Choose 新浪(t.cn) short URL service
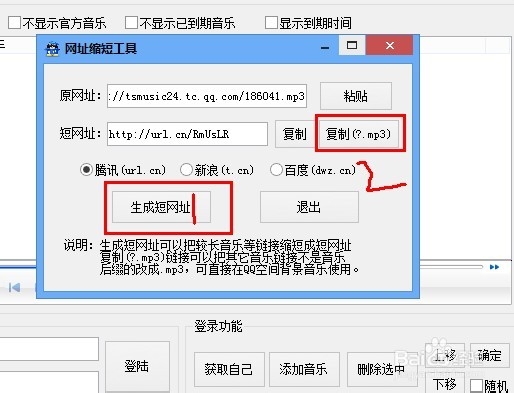This screenshot has width=514, height=393. (186, 170)
